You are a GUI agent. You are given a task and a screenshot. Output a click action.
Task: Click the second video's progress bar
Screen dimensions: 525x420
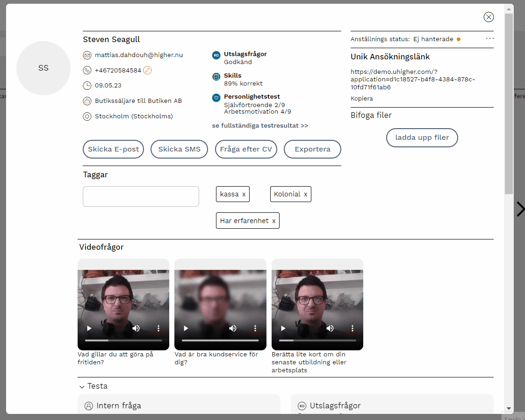220,340
